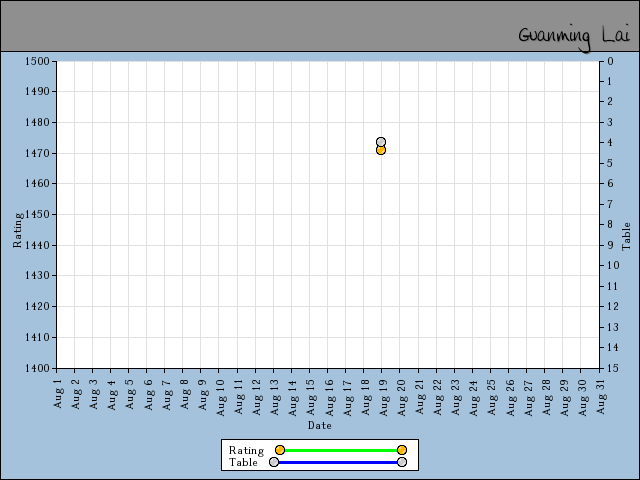
Task: Click the gray Table data point on Aug 19
Action: [381, 142]
